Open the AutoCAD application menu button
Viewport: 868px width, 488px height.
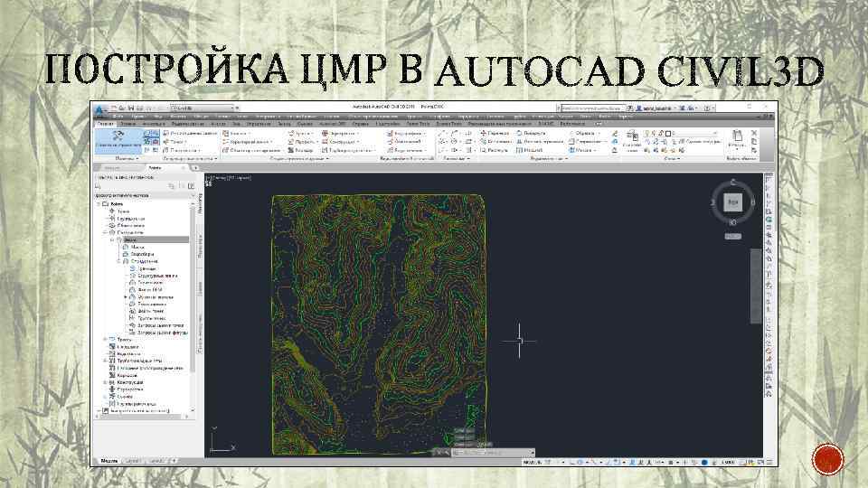pyautogui.click(x=99, y=110)
